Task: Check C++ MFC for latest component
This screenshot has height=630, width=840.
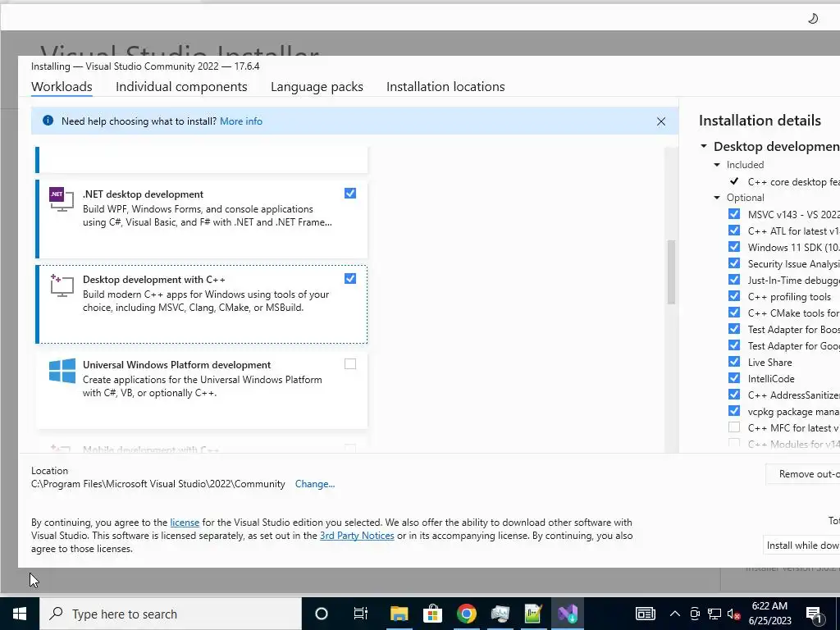Action: click(734, 427)
